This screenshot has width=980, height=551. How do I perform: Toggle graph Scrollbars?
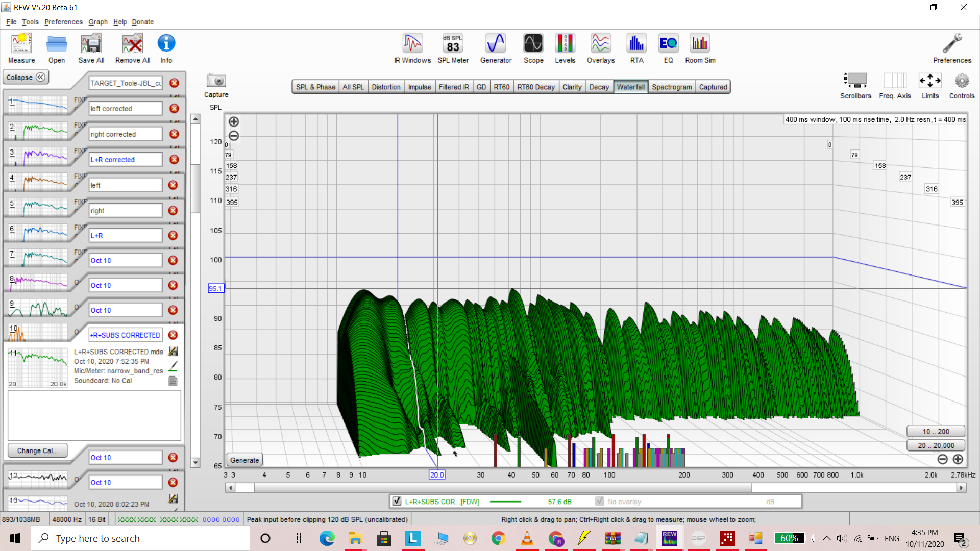(x=855, y=85)
